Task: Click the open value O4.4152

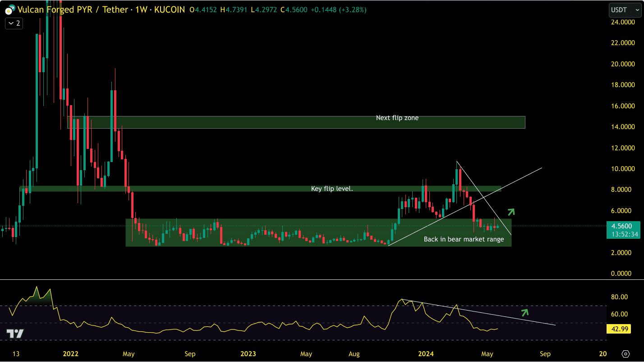Action: [204, 9]
